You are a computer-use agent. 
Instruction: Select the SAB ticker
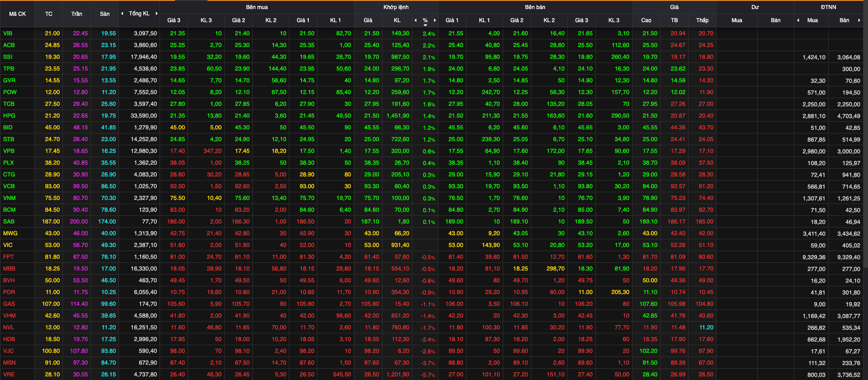click(x=9, y=222)
